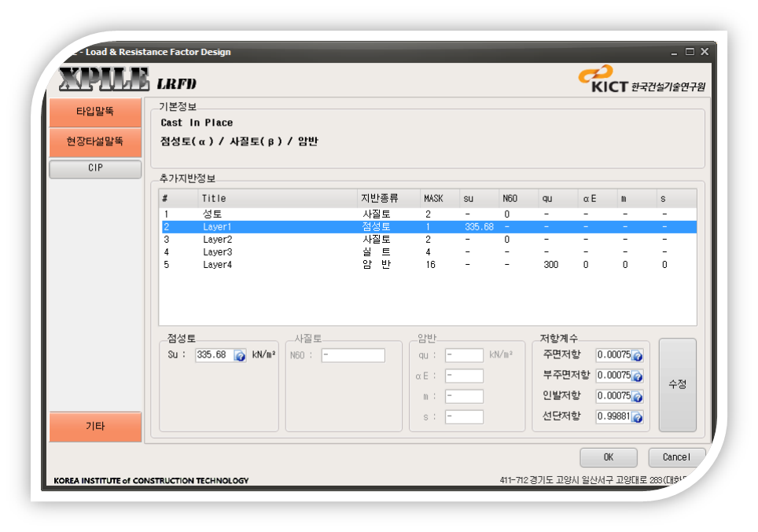Select the Layer4 row
Screen dimensions: 758x532
429,264
